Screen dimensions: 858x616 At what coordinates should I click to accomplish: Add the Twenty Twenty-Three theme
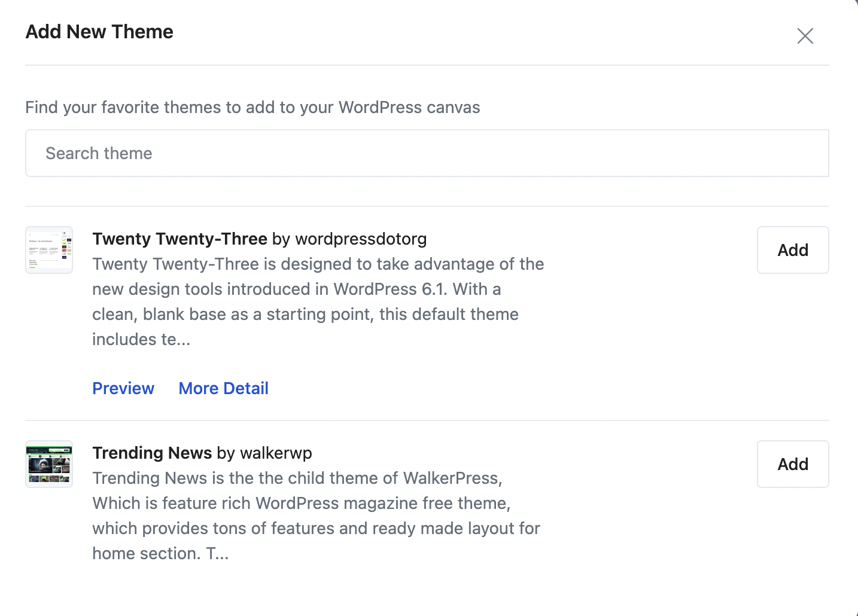(792, 250)
